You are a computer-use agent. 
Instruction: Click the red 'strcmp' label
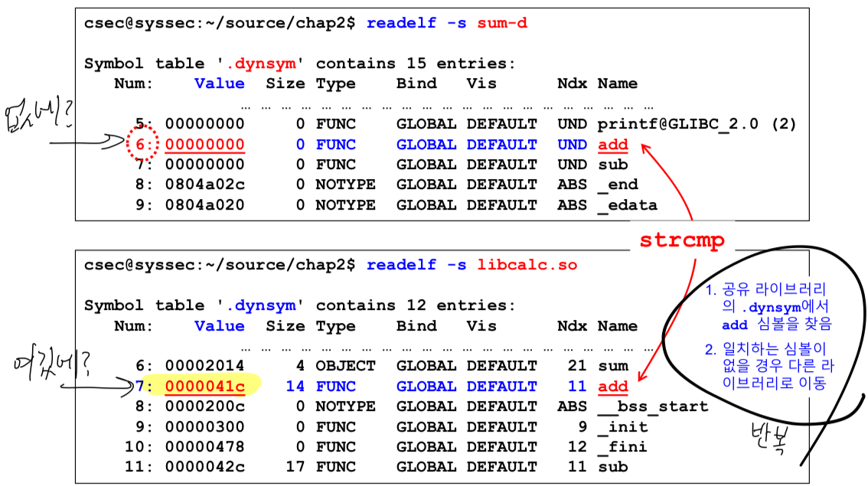coord(681,240)
